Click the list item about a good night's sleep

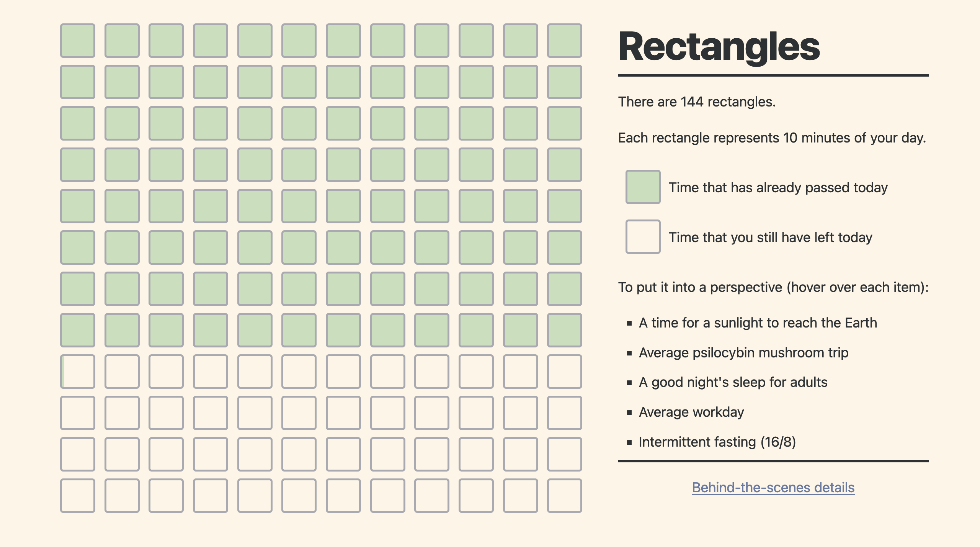coord(732,382)
